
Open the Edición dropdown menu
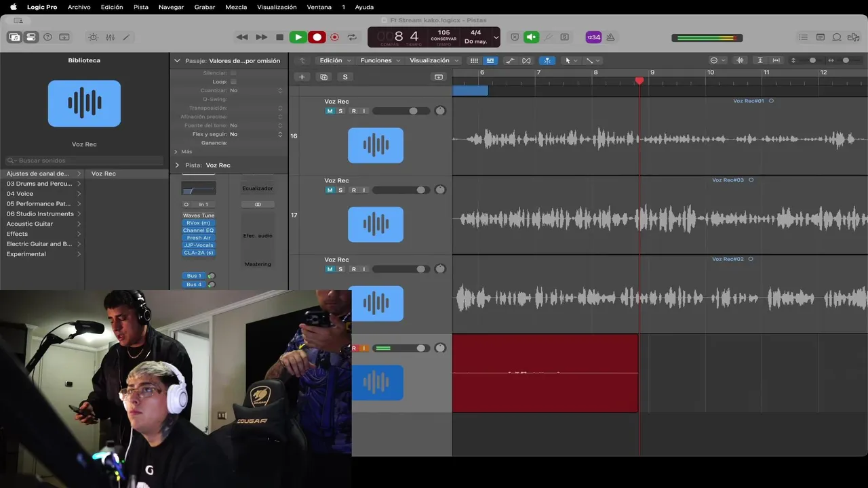[x=335, y=60]
